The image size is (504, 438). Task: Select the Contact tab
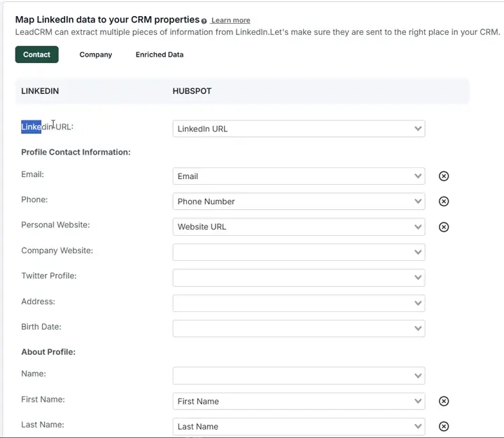(36, 55)
